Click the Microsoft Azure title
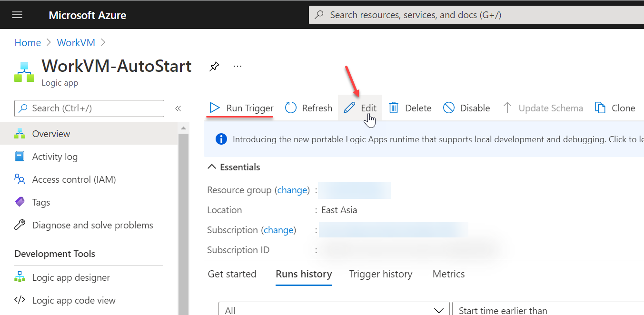The height and width of the screenshot is (315, 644). 88,15
